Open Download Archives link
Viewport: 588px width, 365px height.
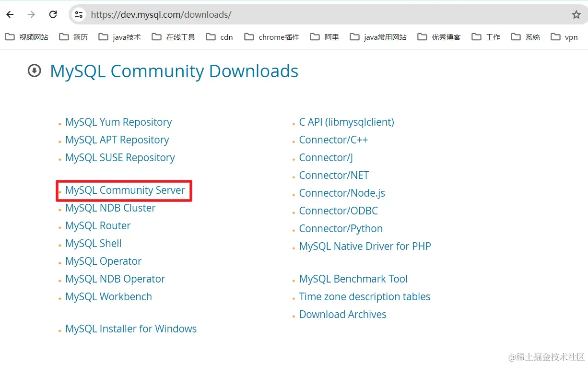(x=343, y=315)
